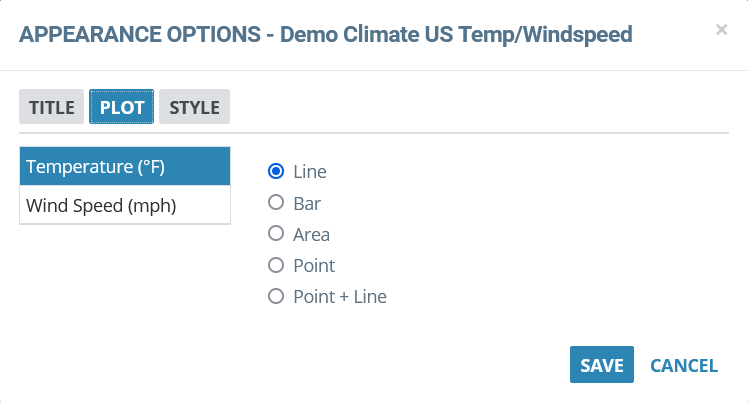
Task: Go to the STYLE tab
Action: 195,107
